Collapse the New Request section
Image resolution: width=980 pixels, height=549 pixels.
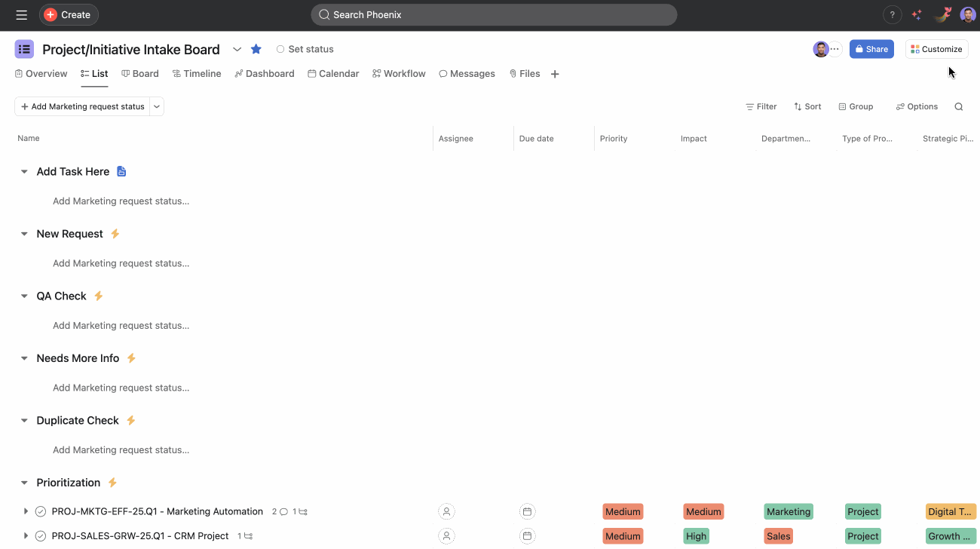tap(23, 234)
